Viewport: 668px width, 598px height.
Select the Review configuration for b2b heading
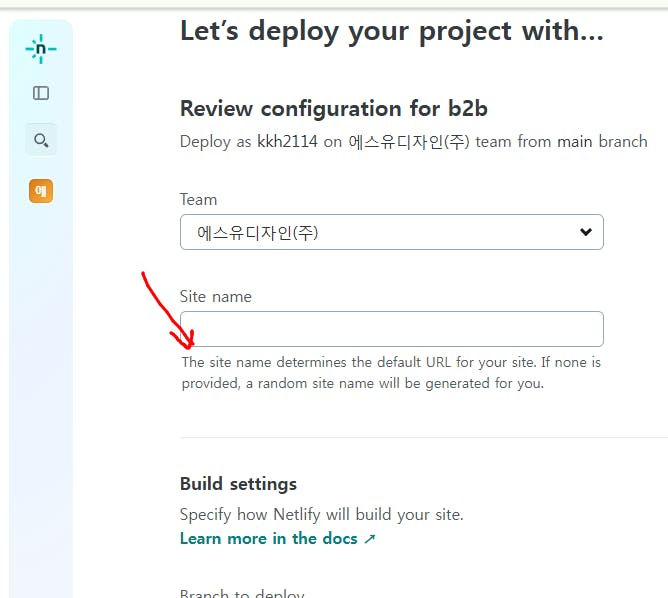pos(334,109)
